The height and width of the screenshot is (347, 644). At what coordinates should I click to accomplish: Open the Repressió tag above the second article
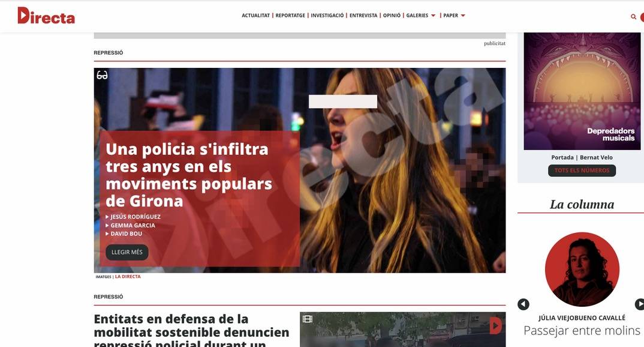point(109,297)
